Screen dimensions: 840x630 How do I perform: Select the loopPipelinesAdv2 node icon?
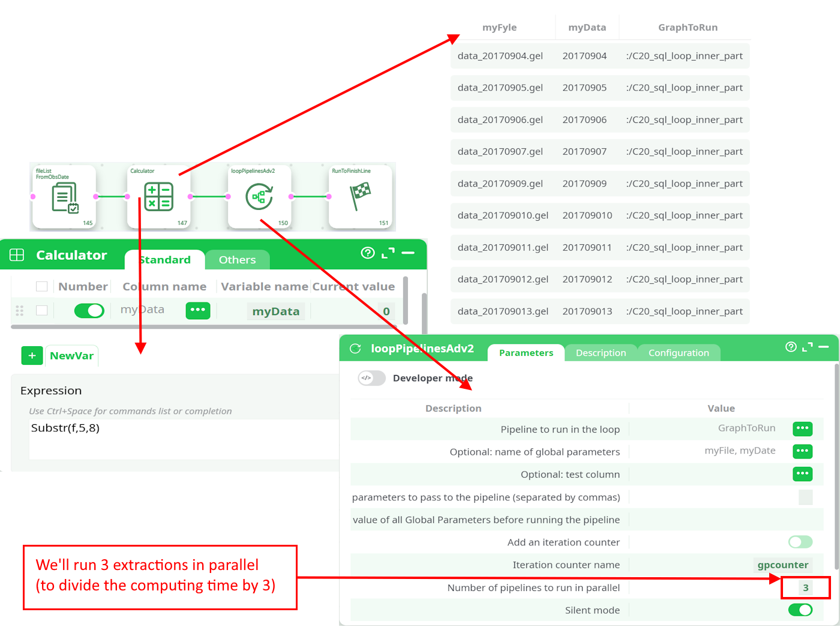point(259,197)
